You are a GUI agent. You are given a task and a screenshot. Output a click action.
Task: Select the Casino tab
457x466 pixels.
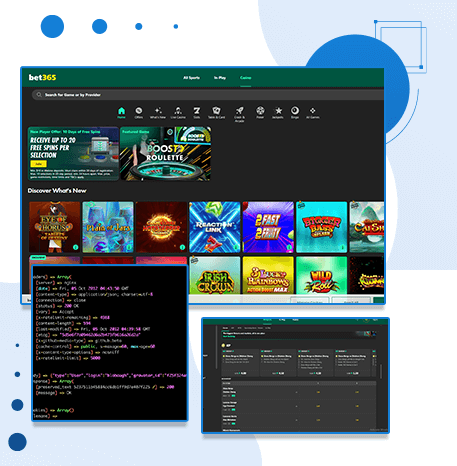coord(246,78)
